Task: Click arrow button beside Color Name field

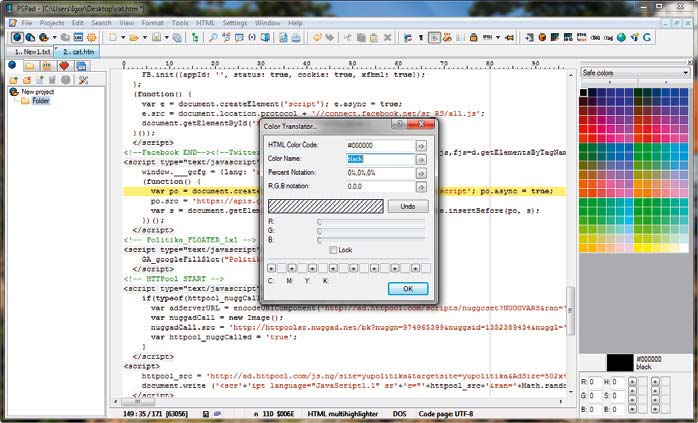Action: coord(421,159)
